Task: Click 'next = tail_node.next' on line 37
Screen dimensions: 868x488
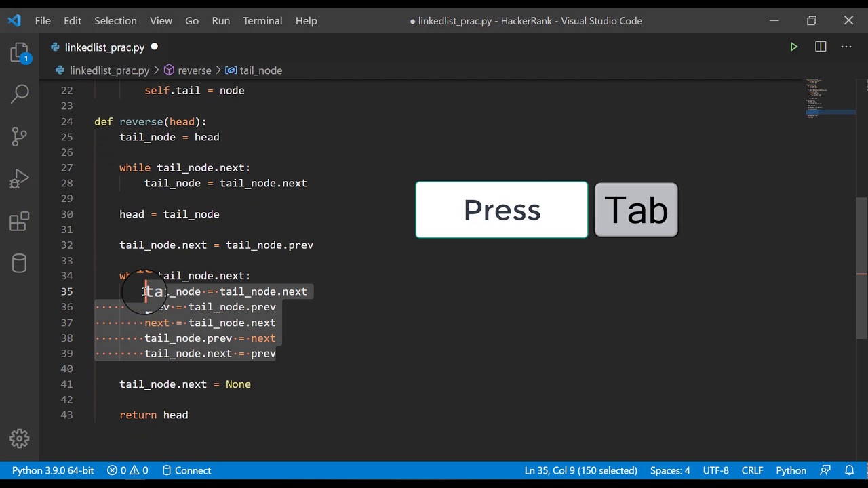Action: coord(210,323)
